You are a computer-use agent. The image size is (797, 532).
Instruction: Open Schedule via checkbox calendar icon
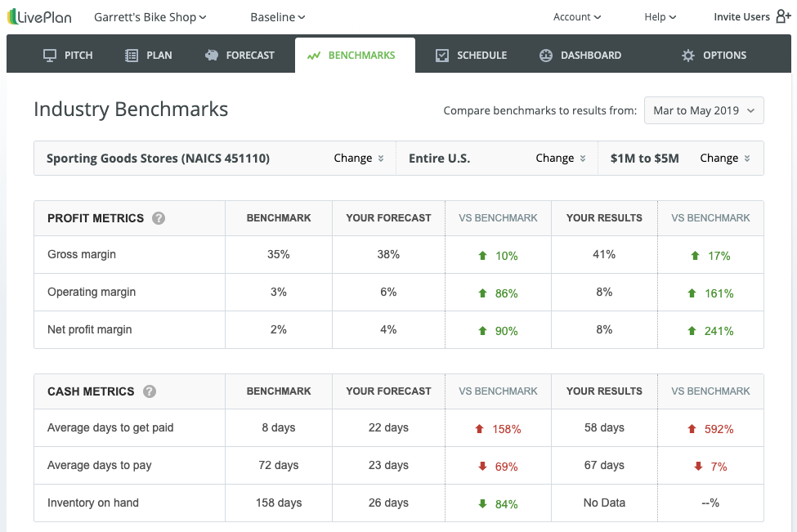point(442,55)
